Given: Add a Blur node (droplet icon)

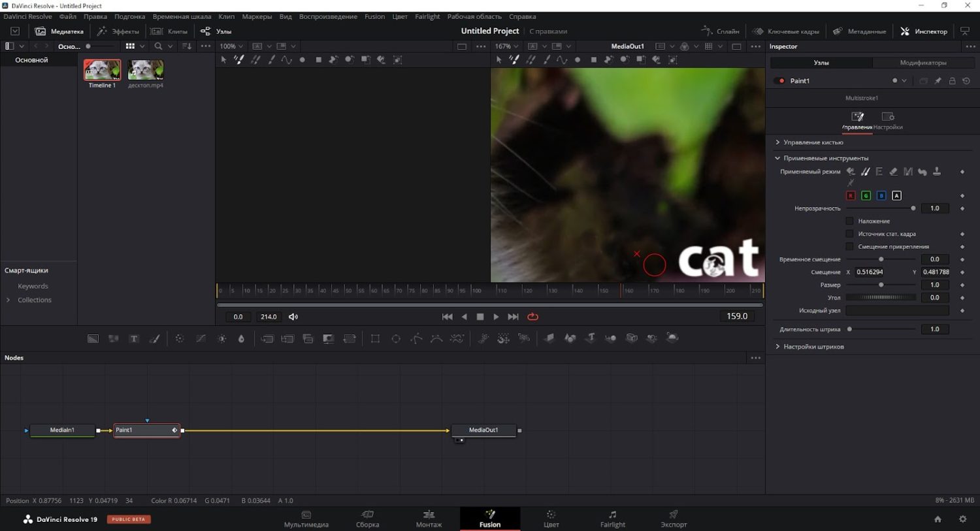Looking at the screenshot, I should click(x=241, y=338).
